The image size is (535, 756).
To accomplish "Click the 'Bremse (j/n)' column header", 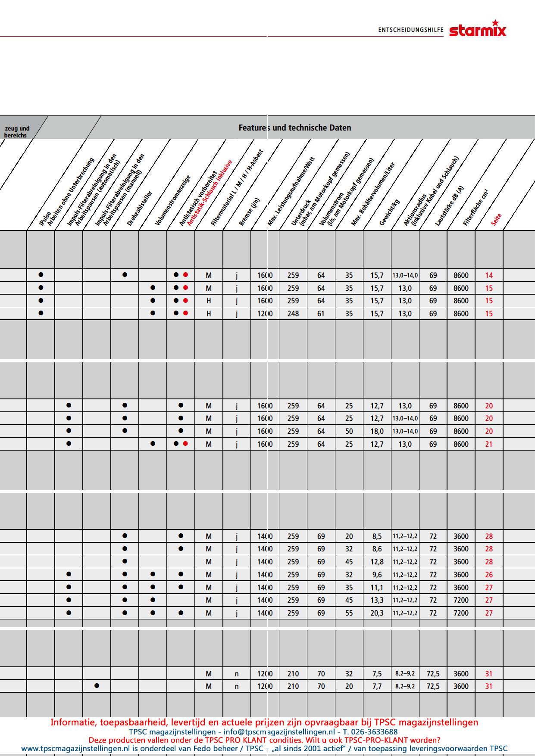I will tap(249, 212).
